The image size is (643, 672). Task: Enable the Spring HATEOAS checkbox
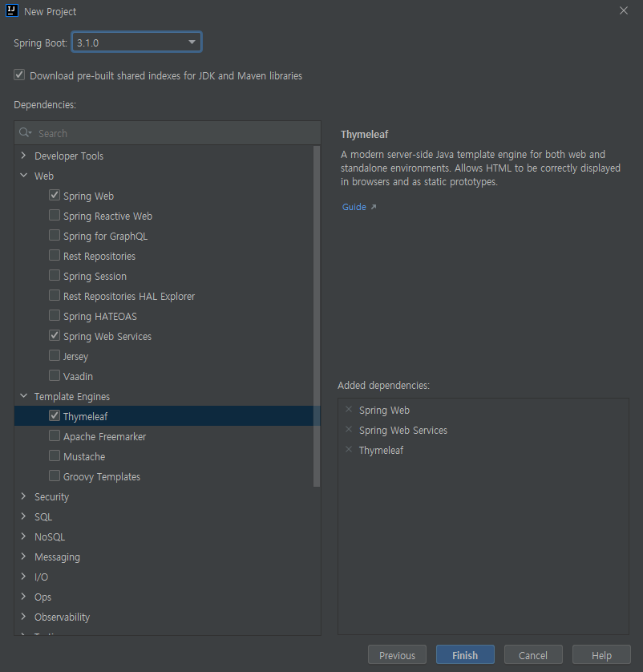click(x=55, y=315)
